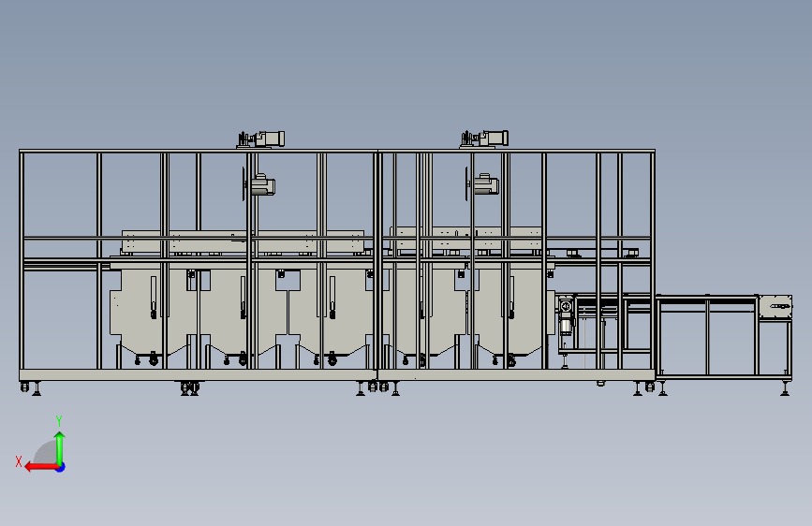Select the control box at conveyor's far end
The height and width of the screenshot is (526, 812).
775,307
